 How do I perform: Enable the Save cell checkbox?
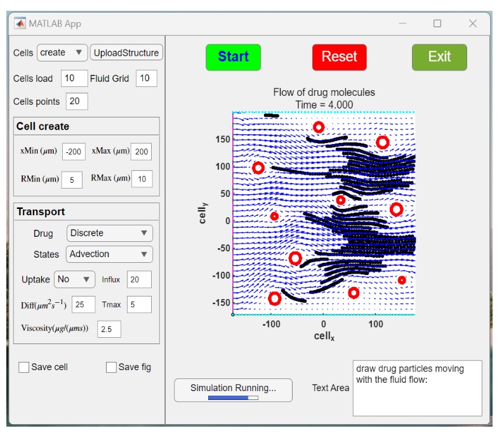(x=24, y=367)
